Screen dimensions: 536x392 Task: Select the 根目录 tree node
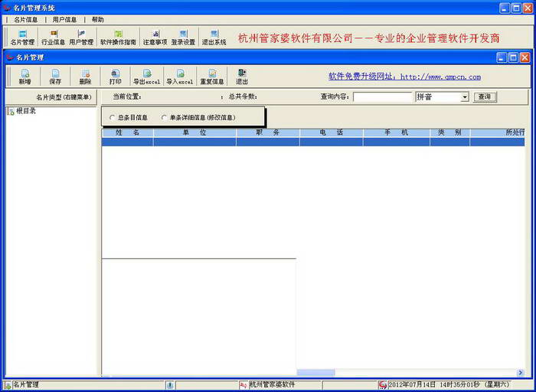pyautogui.click(x=26, y=112)
